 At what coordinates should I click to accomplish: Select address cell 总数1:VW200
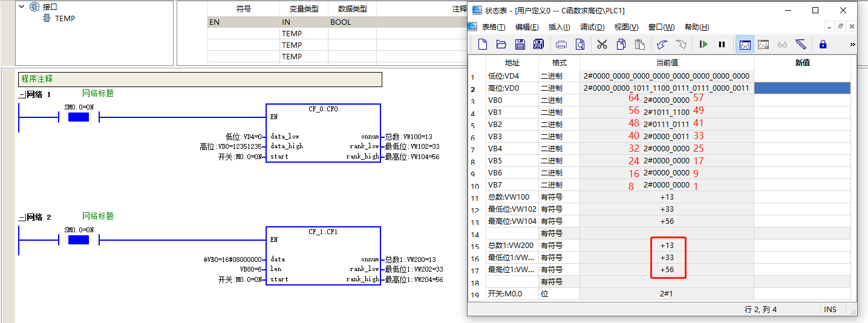pos(512,246)
